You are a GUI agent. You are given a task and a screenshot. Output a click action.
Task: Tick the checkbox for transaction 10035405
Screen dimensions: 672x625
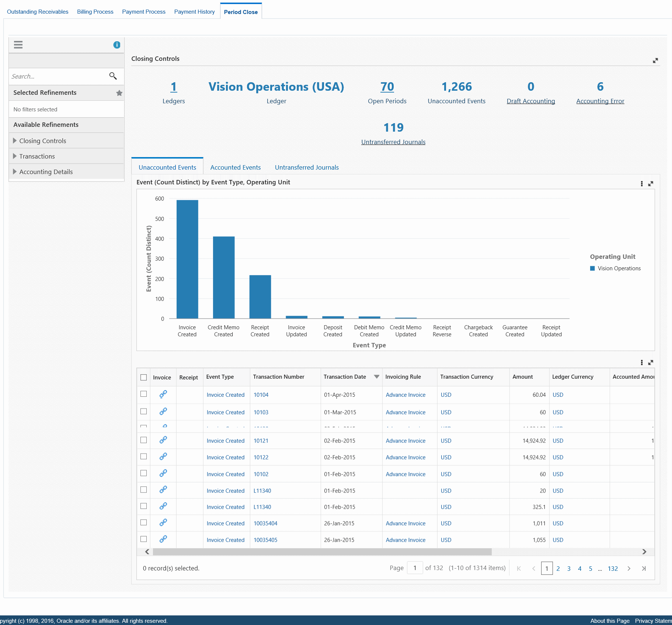[x=144, y=539]
